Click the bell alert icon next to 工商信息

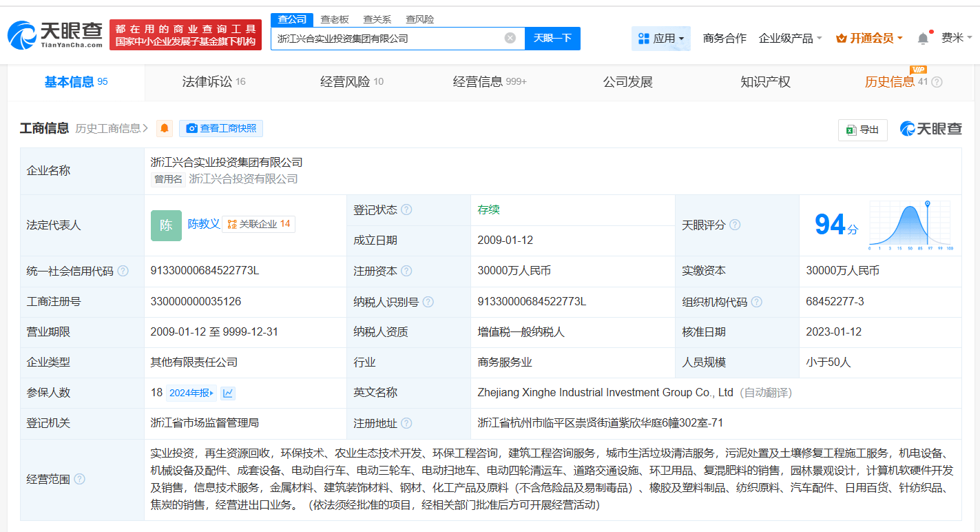(164, 129)
